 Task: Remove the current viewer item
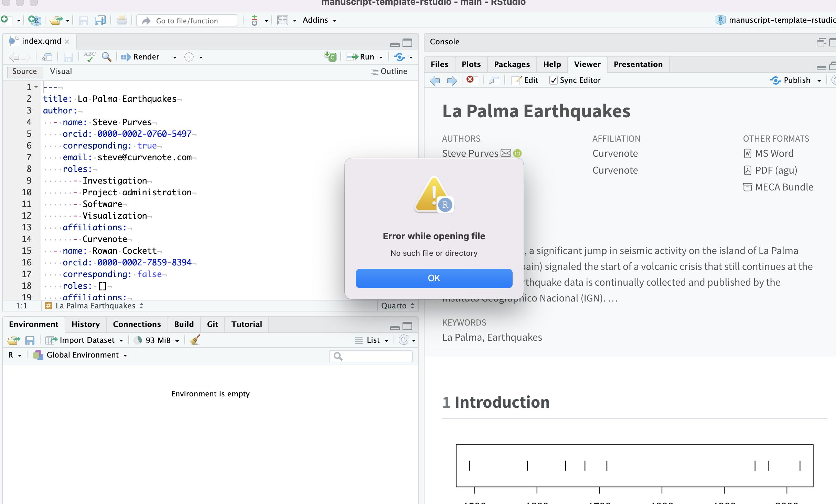(x=471, y=80)
